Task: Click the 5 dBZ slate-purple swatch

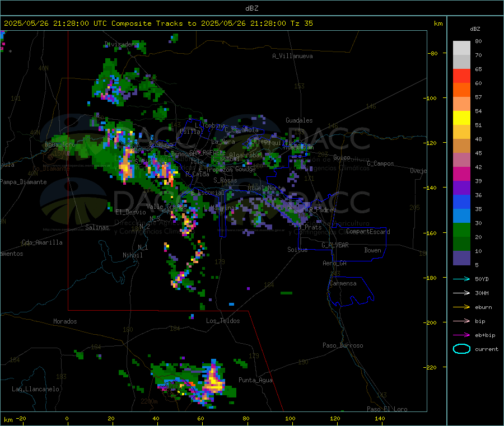Action: coord(461,258)
